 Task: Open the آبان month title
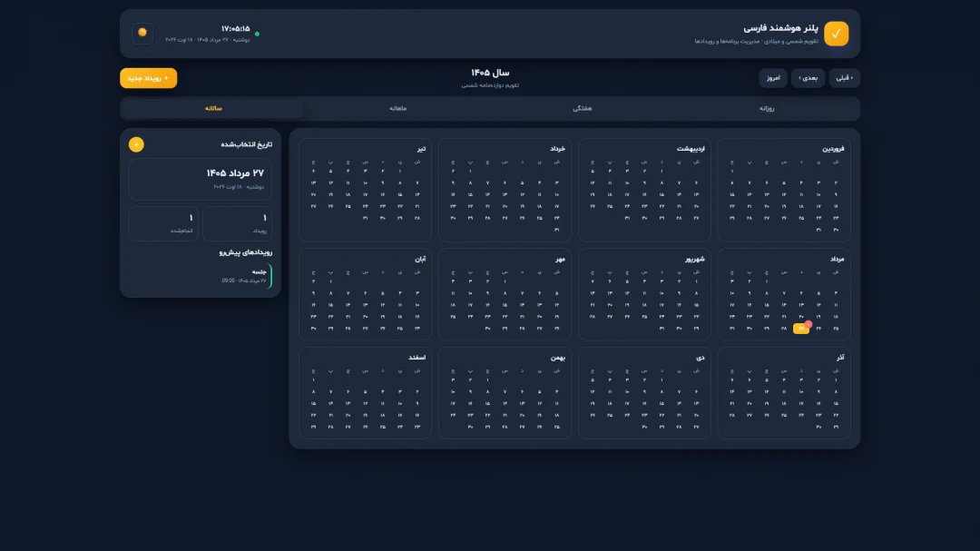pyautogui.click(x=420, y=259)
